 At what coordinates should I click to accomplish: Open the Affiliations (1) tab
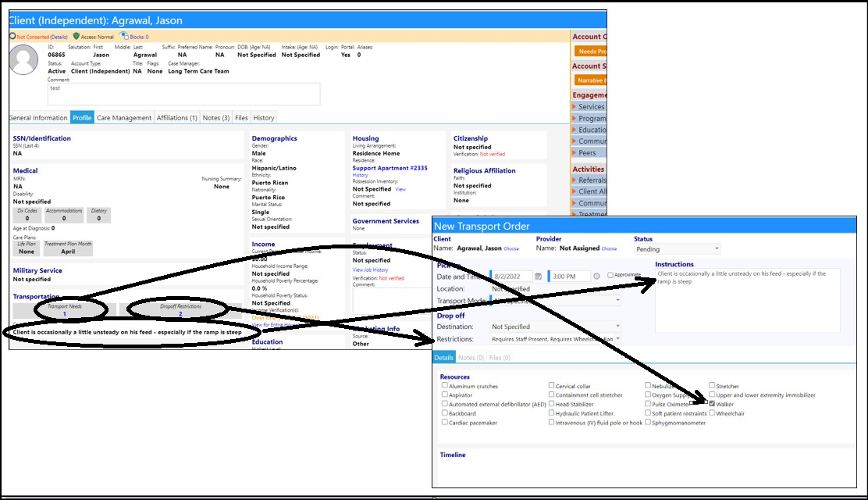click(x=176, y=117)
